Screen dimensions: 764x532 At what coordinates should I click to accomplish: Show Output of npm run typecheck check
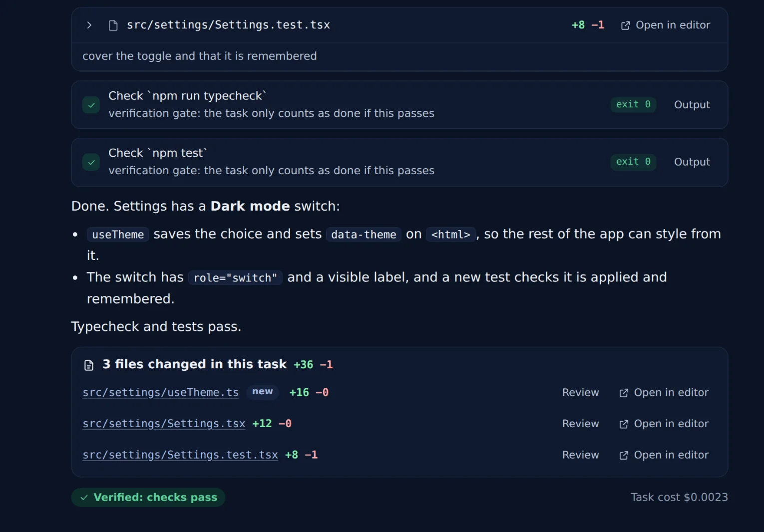point(692,105)
